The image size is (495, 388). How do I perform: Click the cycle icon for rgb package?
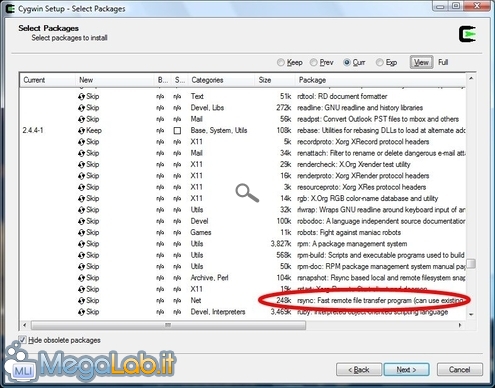81,199
